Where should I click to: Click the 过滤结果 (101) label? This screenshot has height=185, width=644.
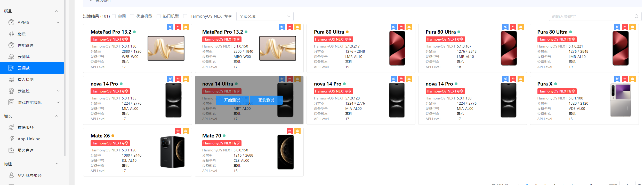[x=96, y=16]
